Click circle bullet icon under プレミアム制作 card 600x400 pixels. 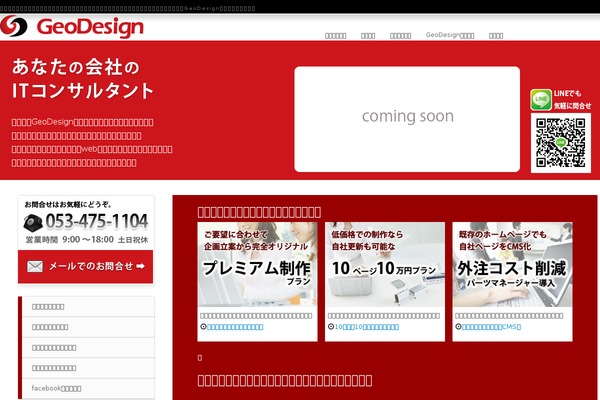[x=203, y=327]
